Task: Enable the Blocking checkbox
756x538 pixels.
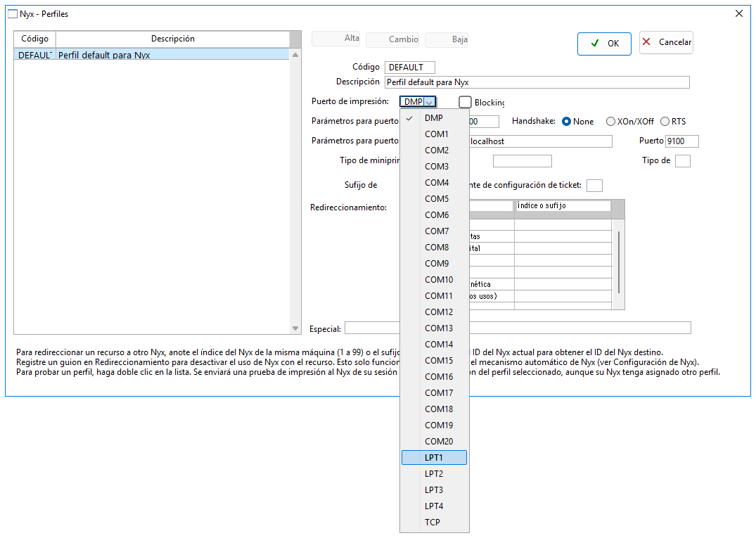Action: click(x=465, y=102)
